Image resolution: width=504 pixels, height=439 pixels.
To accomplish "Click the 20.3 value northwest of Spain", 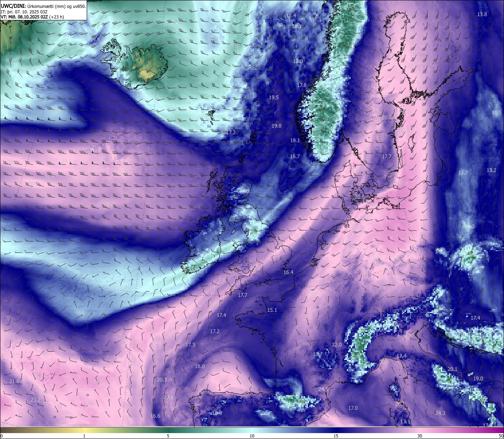I will tap(162, 380).
